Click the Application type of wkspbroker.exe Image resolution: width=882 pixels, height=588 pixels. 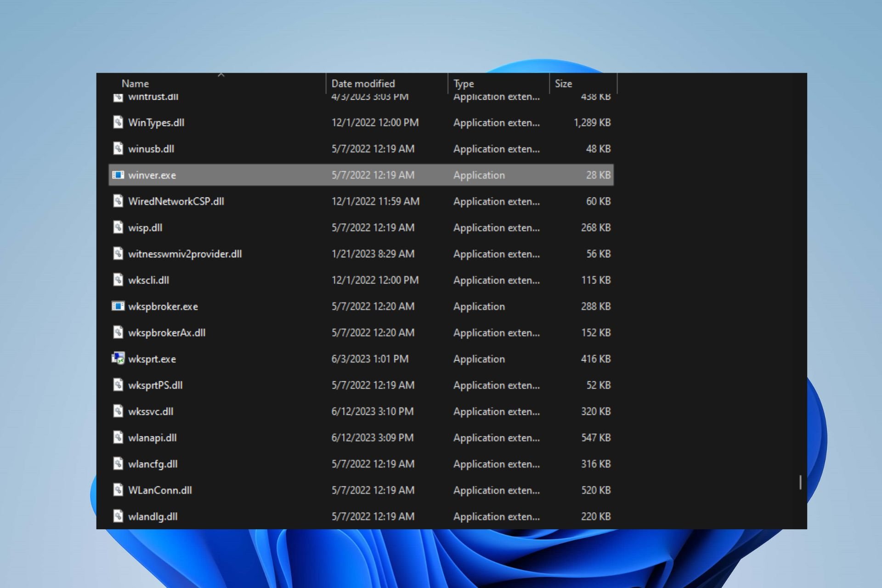pos(479,306)
